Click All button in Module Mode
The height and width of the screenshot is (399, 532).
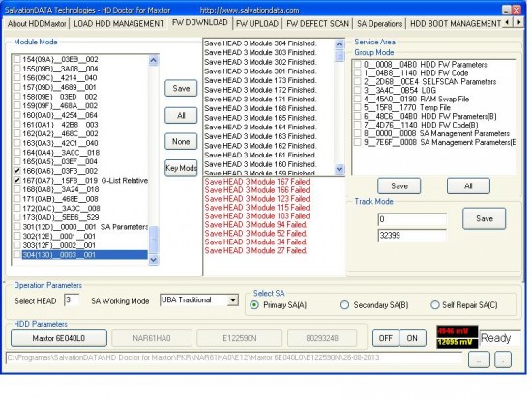point(181,115)
